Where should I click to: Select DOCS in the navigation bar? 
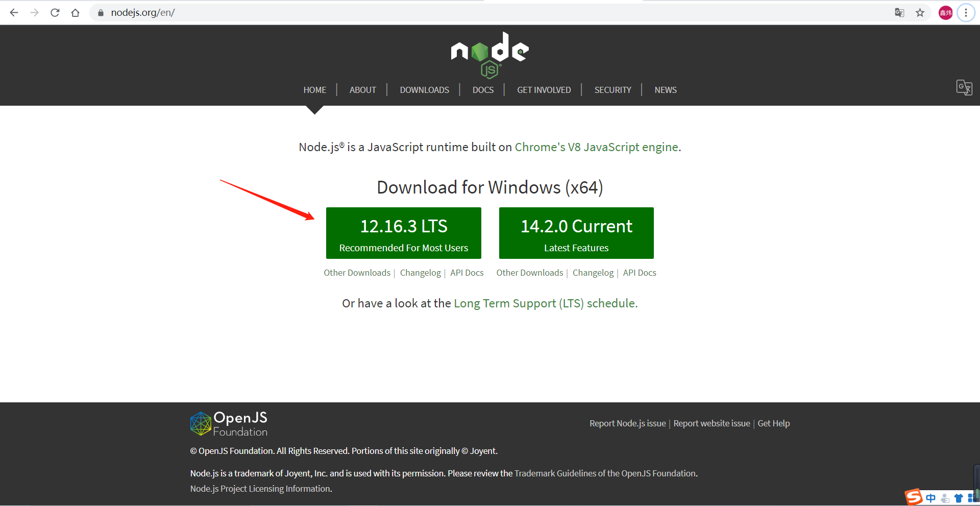point(483,90)
